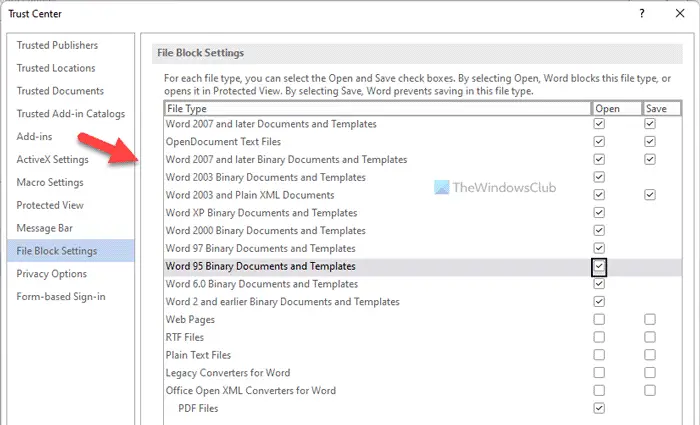
Task: Enable Open checkbox for Web Pages
Action: [x=599, y=319]
